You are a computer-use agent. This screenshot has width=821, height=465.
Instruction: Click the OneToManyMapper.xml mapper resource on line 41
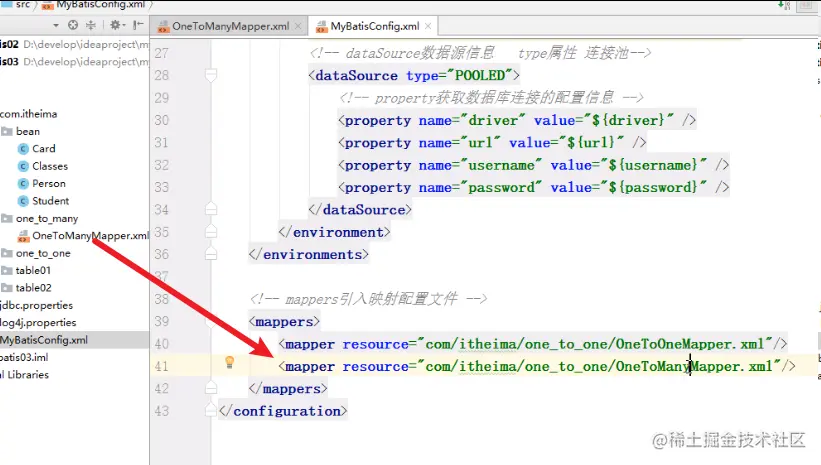[x=537, y=366]
